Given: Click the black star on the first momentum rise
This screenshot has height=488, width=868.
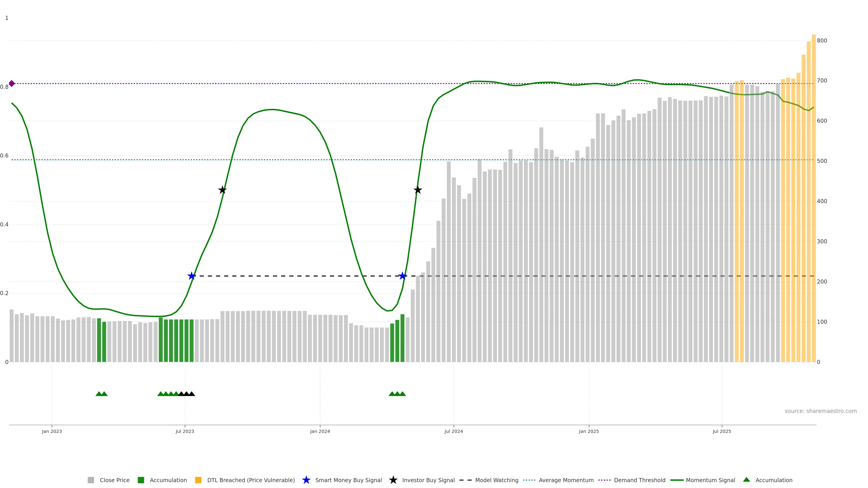Looking at the screenshot, I should [222, 190].
